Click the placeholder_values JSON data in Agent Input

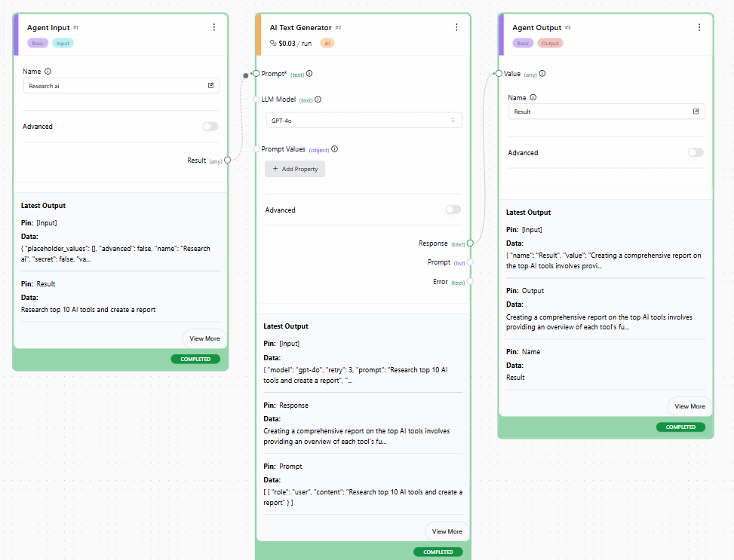pos(115,253)
